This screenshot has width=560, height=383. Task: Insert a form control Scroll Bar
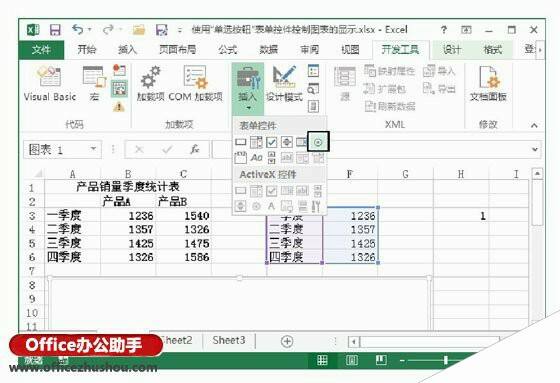(271, 158)
